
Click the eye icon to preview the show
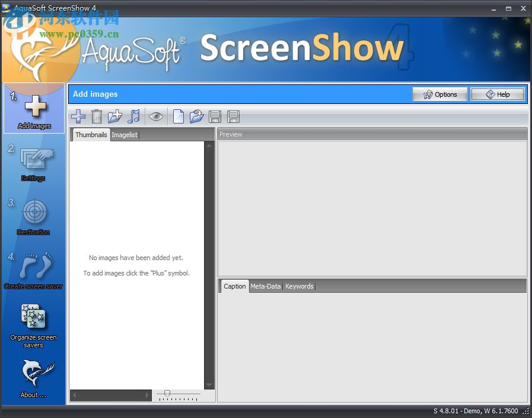[156, 116]
